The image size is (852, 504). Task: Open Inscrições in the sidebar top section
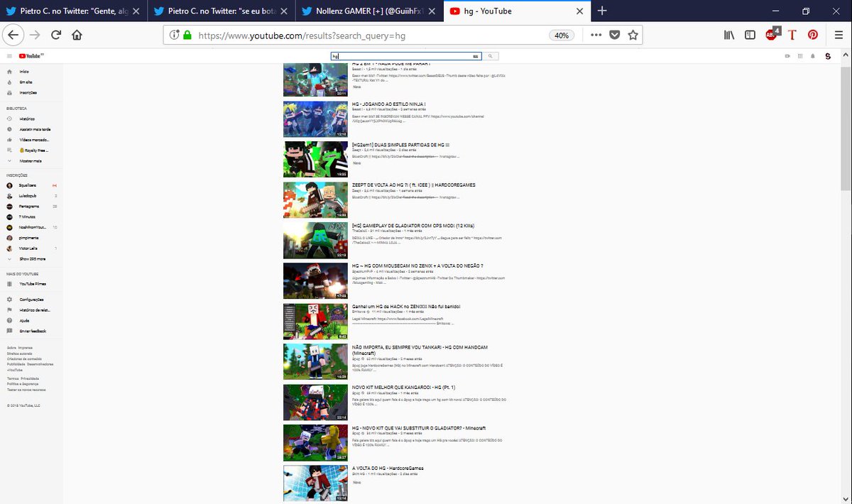tap(28, 92)
